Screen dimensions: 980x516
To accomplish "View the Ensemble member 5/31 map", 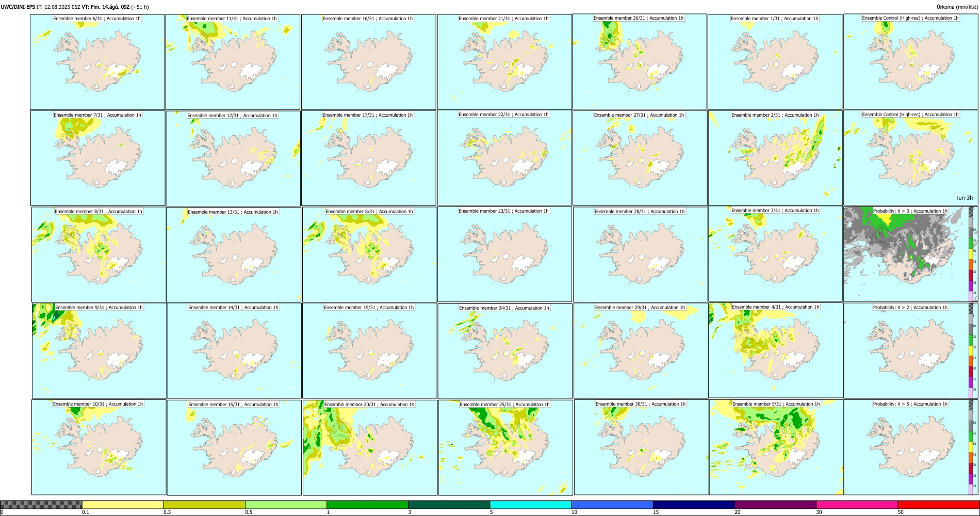I will (x=776, y=447).
